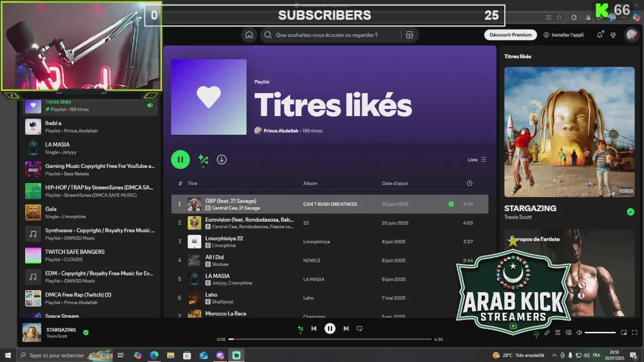
Task: Open the play queue
Action: (x=558, y=332)
